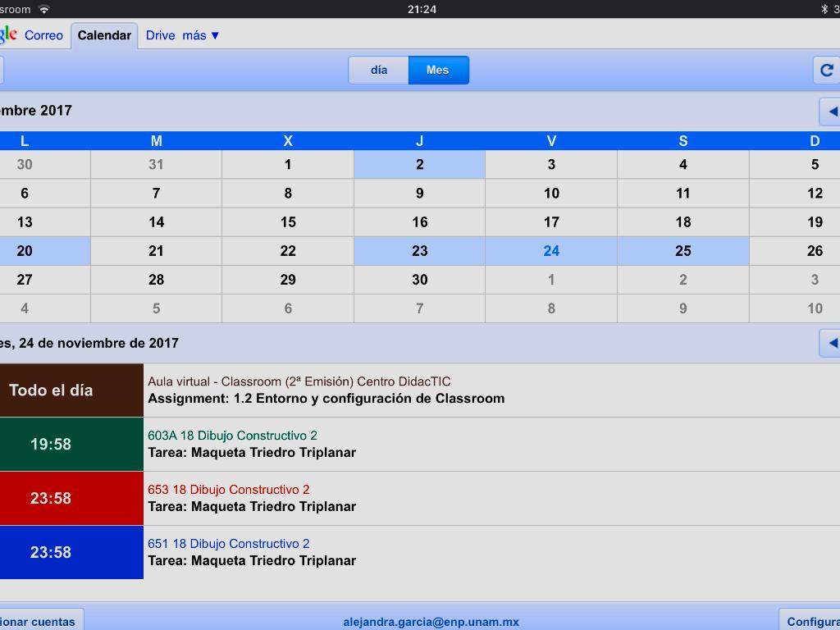Expand the más dropdown menu

click(x=201, y=35)
